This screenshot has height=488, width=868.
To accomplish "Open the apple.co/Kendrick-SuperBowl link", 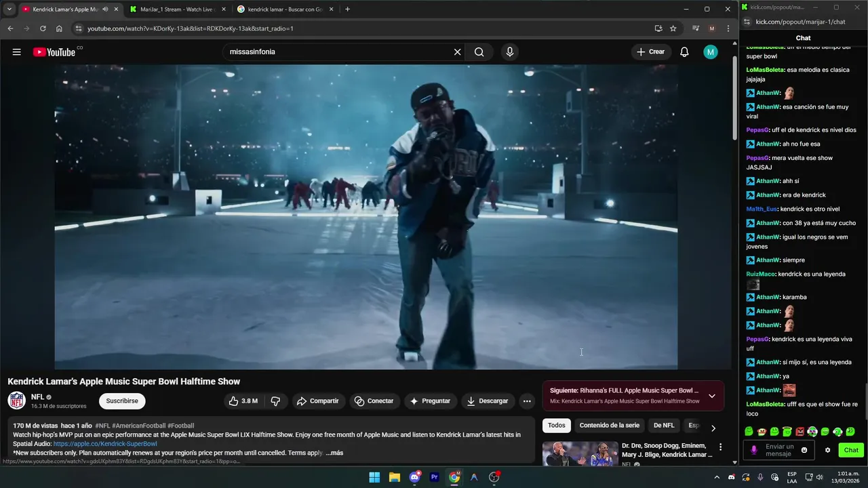I will (x=105, y=444).
